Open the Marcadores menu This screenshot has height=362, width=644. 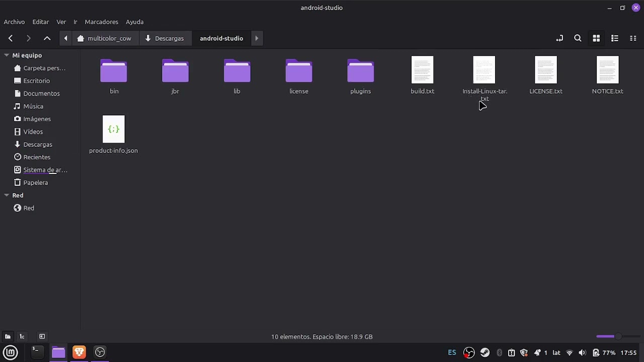[x=101, y=22]
